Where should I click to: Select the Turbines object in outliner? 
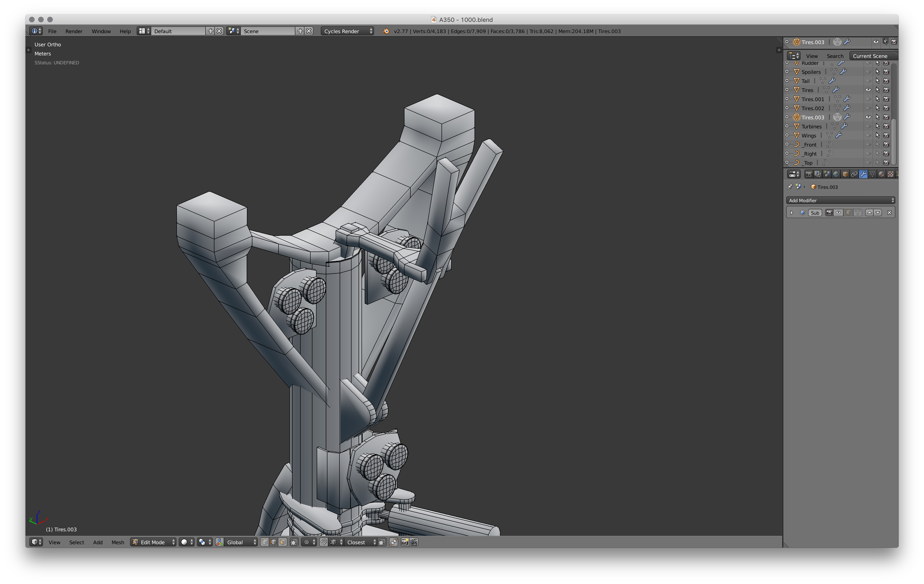click(x=811, y=126)
